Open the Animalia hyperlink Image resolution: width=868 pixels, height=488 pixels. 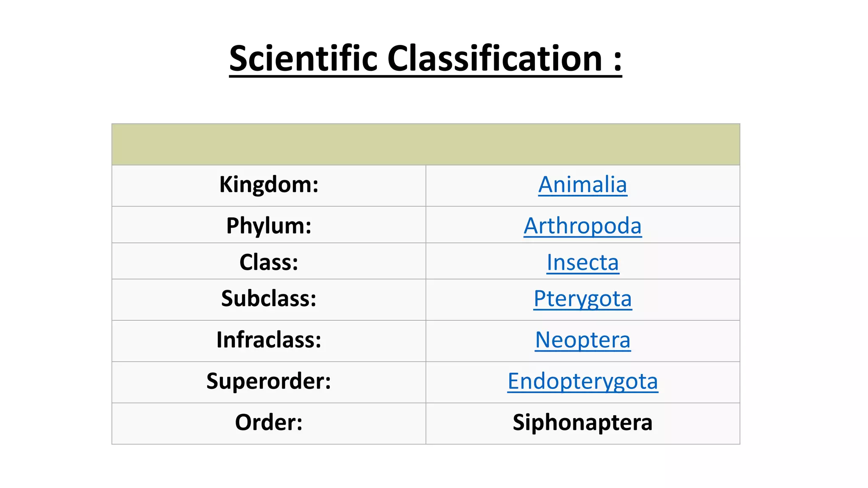[x=582, y=185]
